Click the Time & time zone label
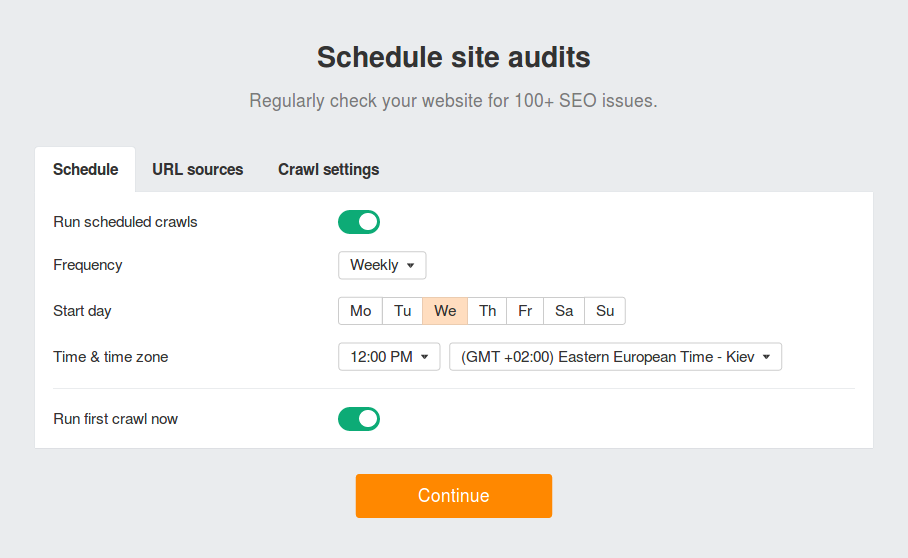908x558 pixels. pyautogui.click(x=110, y=357)
